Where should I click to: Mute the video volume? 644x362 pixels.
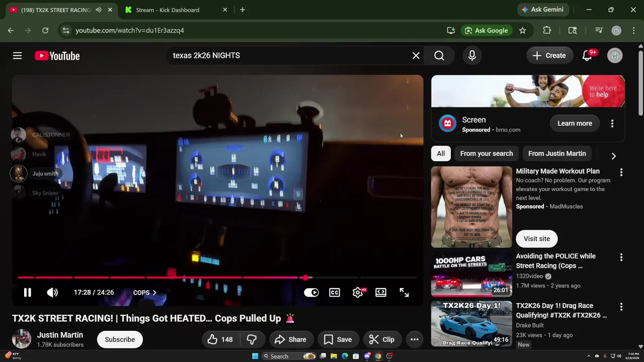(x=52, y=293)
